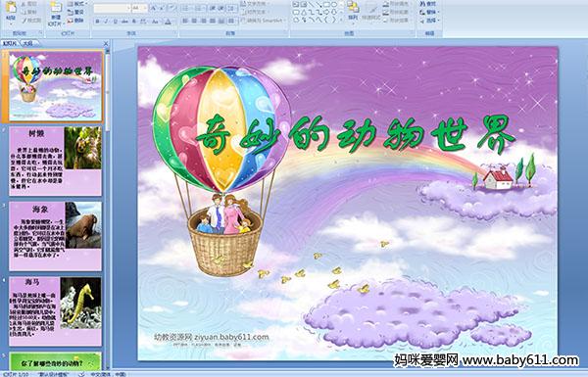588x377 pixels.
Task: Expand the Layout dropdown
Action: pos(76,4)
